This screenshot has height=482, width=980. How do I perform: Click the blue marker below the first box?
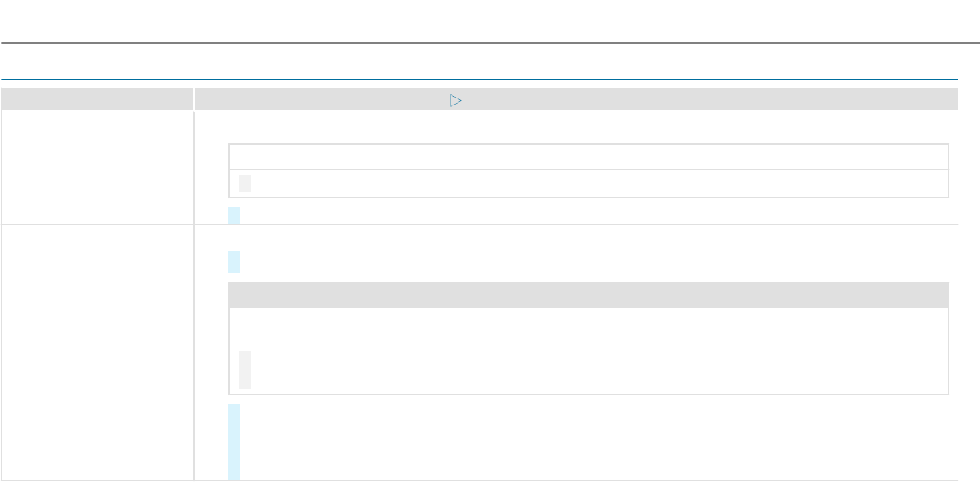[x=234, y=216]
